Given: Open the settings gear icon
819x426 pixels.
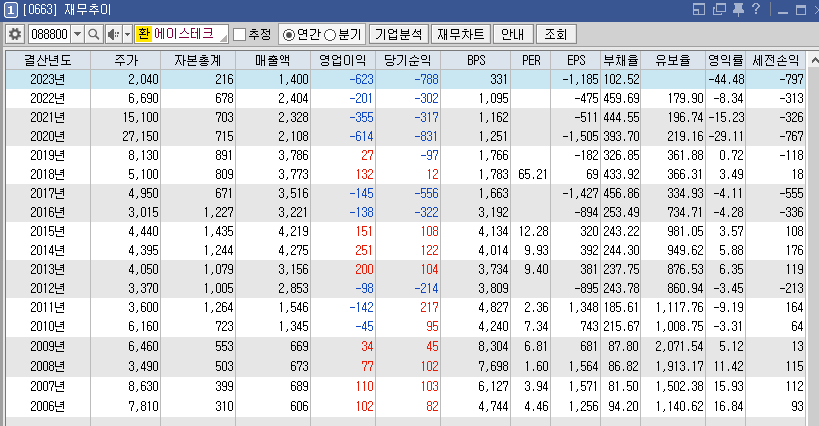Looking at the screenshot, I should [15, 34].
